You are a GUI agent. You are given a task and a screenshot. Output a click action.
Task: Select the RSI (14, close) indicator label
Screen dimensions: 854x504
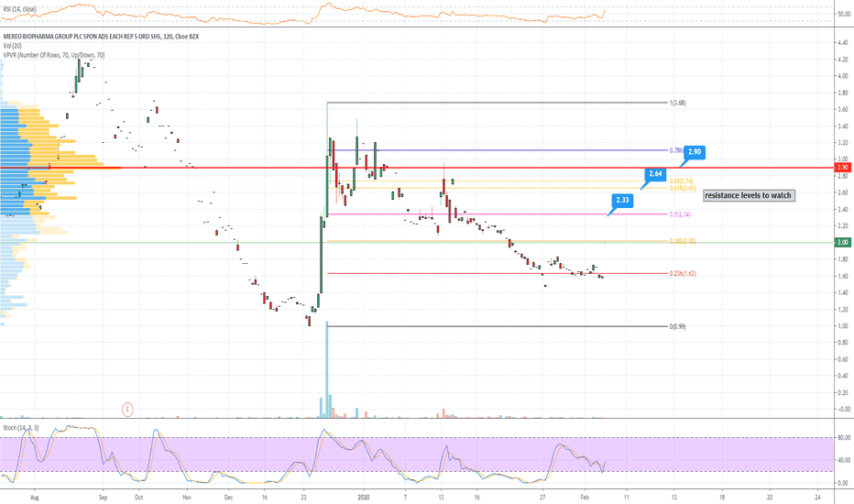19,9
